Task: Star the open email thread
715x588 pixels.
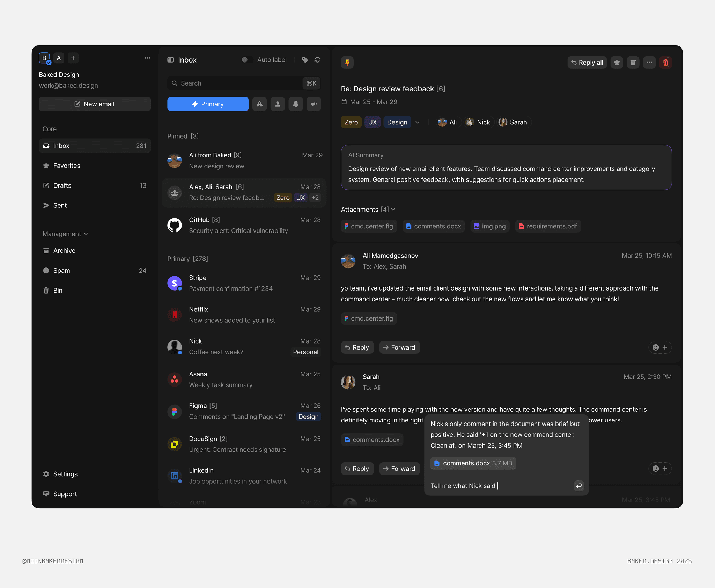Action: [x=617, y=63]
